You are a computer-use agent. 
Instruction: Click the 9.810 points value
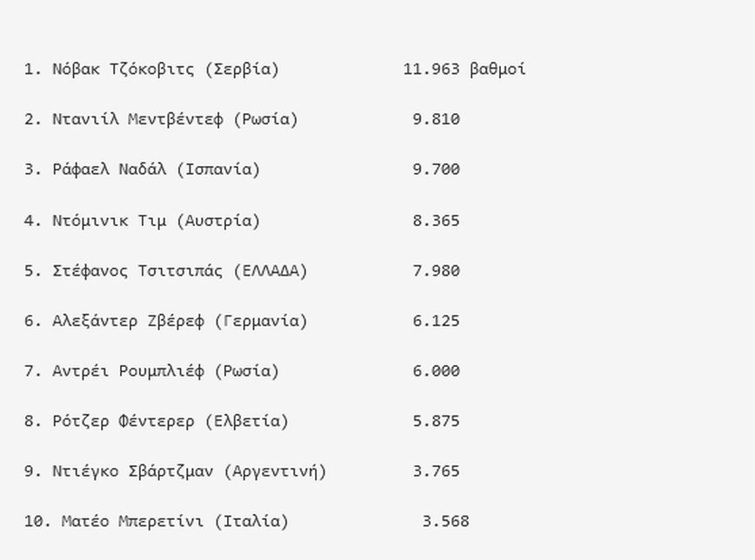tap(436, 119)
